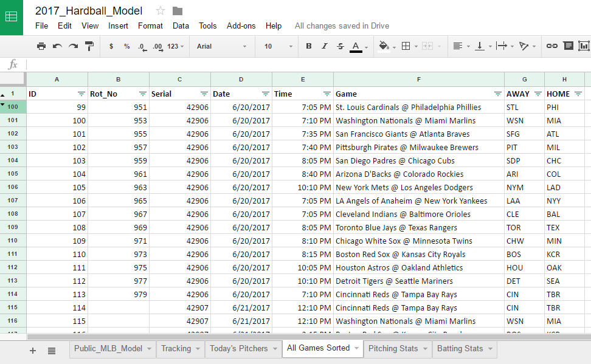The image size is (591, 364).
Task: Open the all sheets list
Action: click(x=52, y=351)
